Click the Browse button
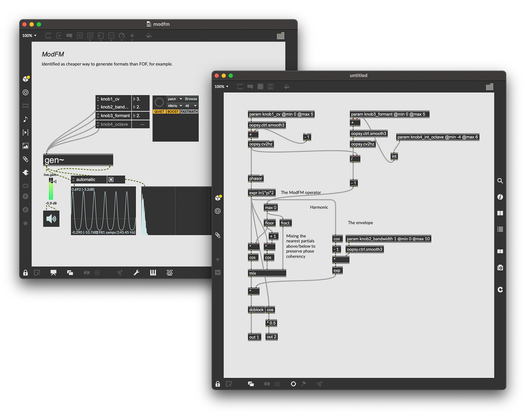525x420 pixels. 191,99
